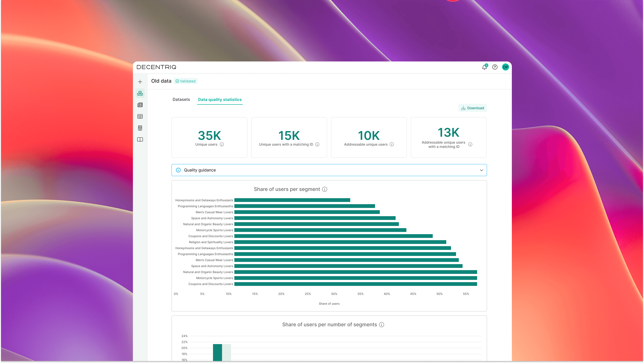The width and height of the screenshot is (644, 363).
Task: Open the notifications bell icon
Action: 485,67
